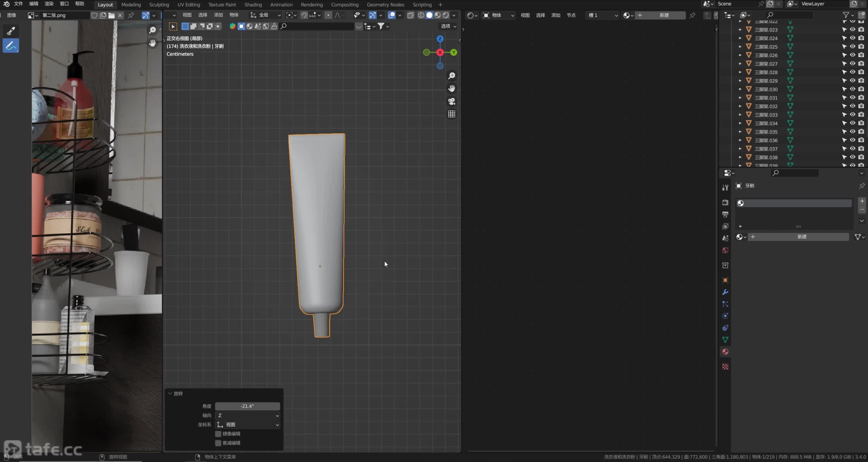Switch to rendered viewport shading

point(446,15)
